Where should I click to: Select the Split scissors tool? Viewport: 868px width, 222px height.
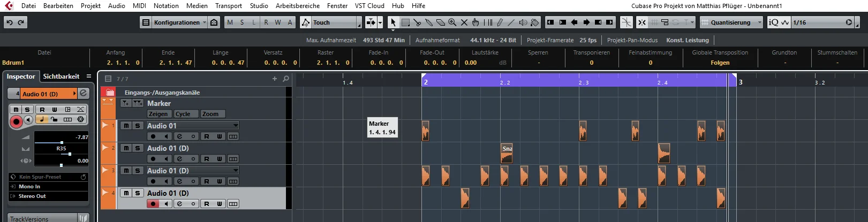(417, 22)
